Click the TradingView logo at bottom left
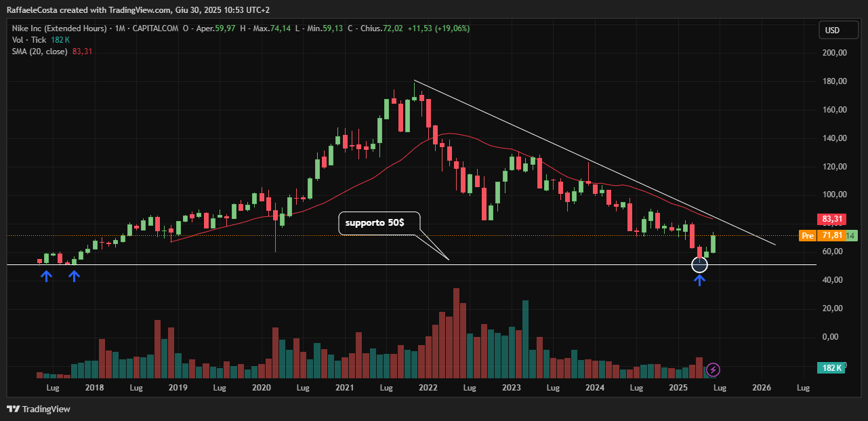 39,409
